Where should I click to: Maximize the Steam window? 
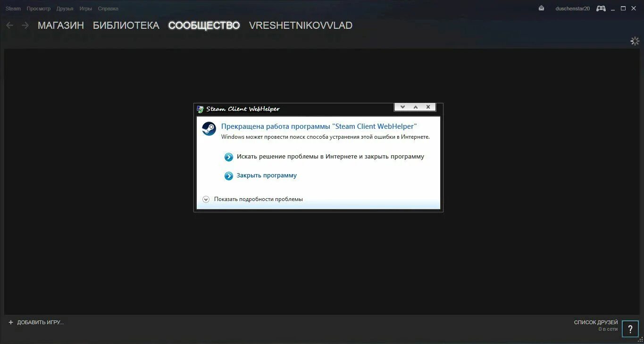623,8
